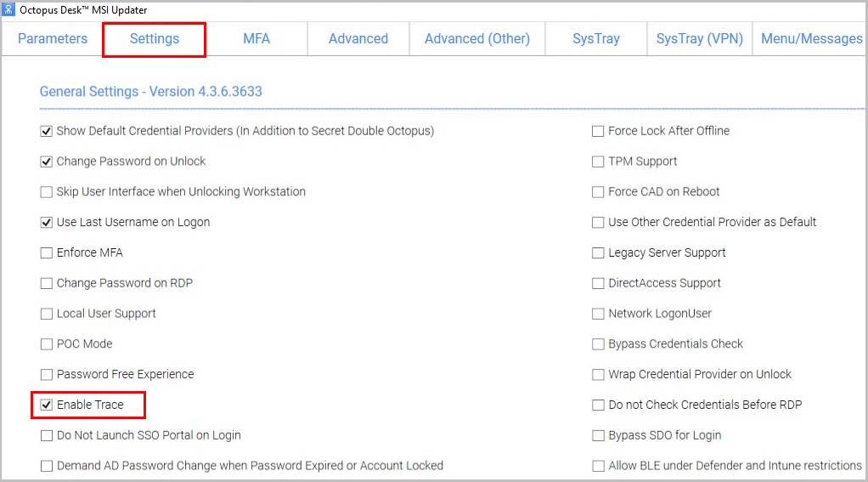Viewport: 868px width, 482px height.
Task: Click the General Settings - Version 4.3.6.3633 heading
Action: (150, 92)
